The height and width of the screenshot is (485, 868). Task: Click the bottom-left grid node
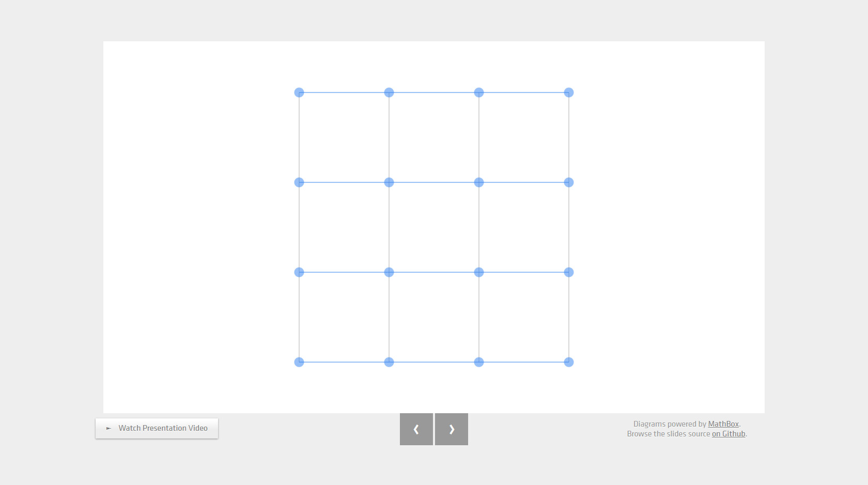point(299,362)
